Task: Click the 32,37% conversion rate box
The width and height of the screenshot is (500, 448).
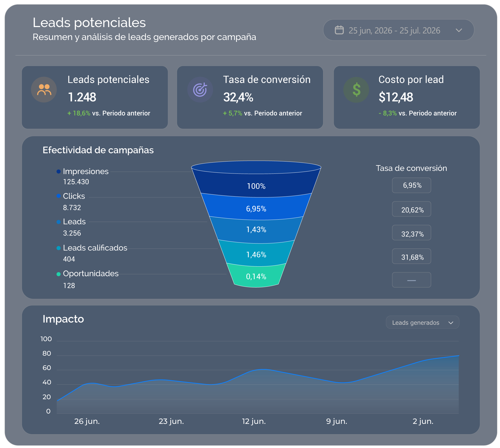Action: pos(411,233)
